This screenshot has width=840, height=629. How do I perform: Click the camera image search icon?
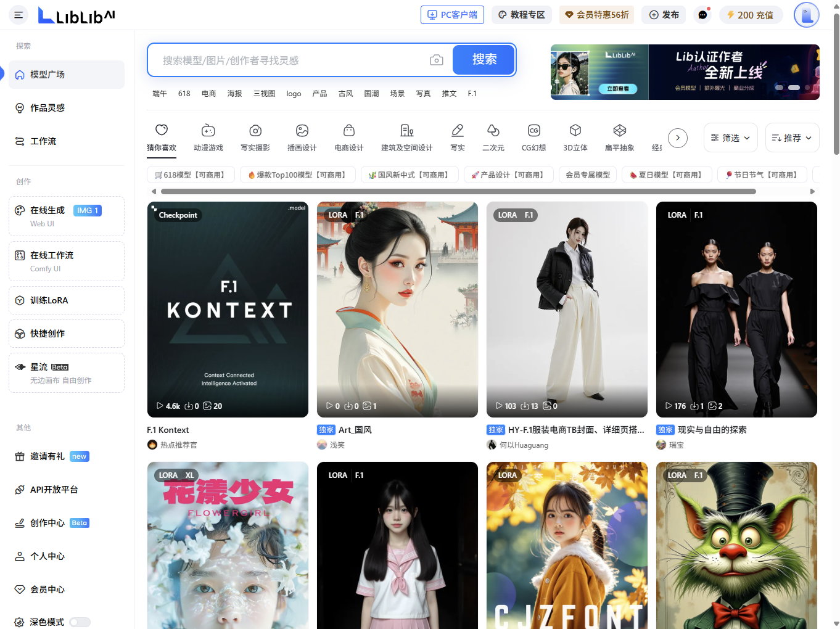pyautogui.click(x=437, y=60)
